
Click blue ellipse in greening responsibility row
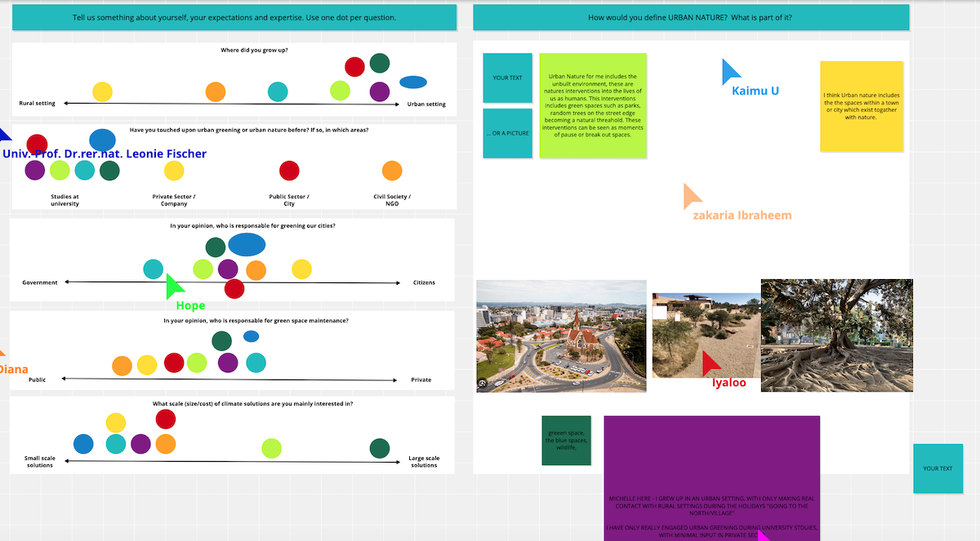pyautogui.click(x=247, y=244)
